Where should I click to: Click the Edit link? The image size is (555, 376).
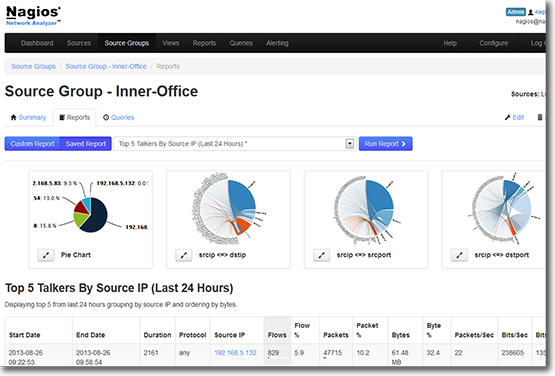coord(518,117)
